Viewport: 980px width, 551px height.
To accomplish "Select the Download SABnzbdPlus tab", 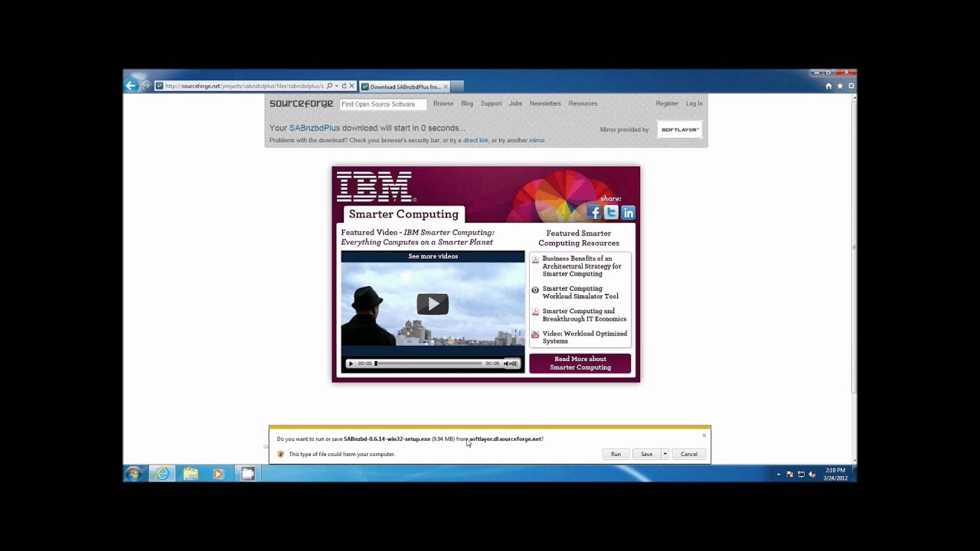I will coord(404,86).
